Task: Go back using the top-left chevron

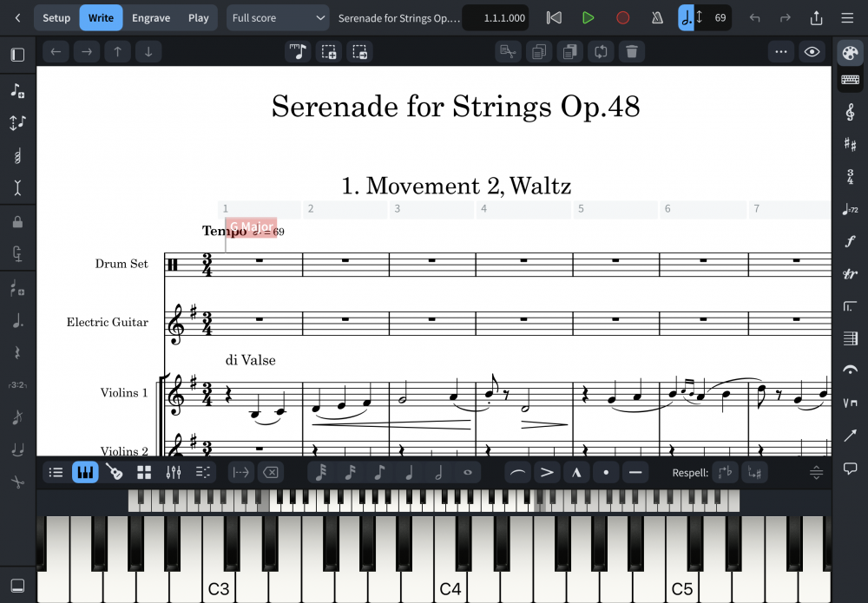Action: pyautogui.click(x=17, y=17)
